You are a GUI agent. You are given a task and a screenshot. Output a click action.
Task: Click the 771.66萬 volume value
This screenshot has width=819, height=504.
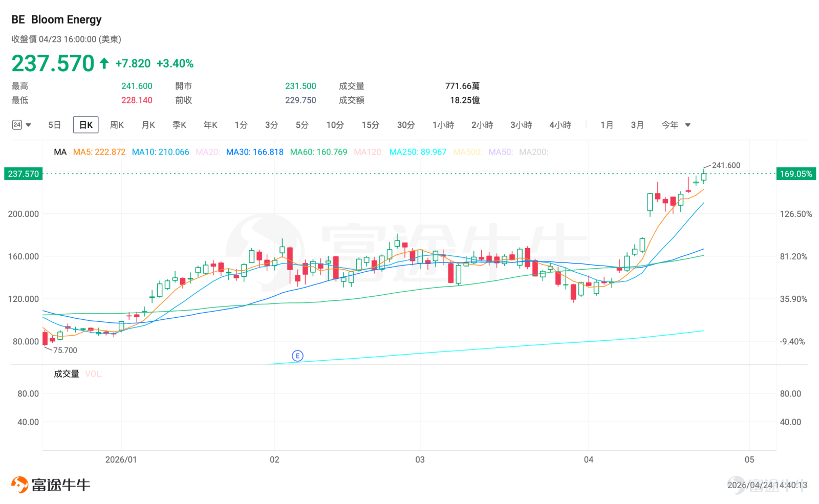point(462,86)
